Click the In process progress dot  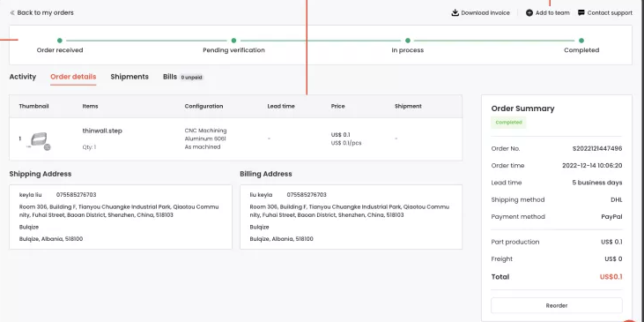(x=407, y=41)
